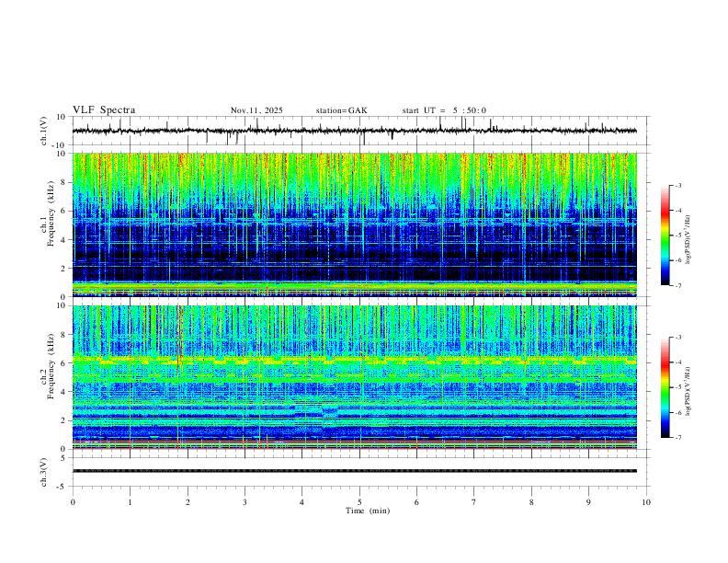Image resolution: width=728 pixels, height=563 pixels.
Task: Click the time axis tick label '5'
Action: coord(359,502)
